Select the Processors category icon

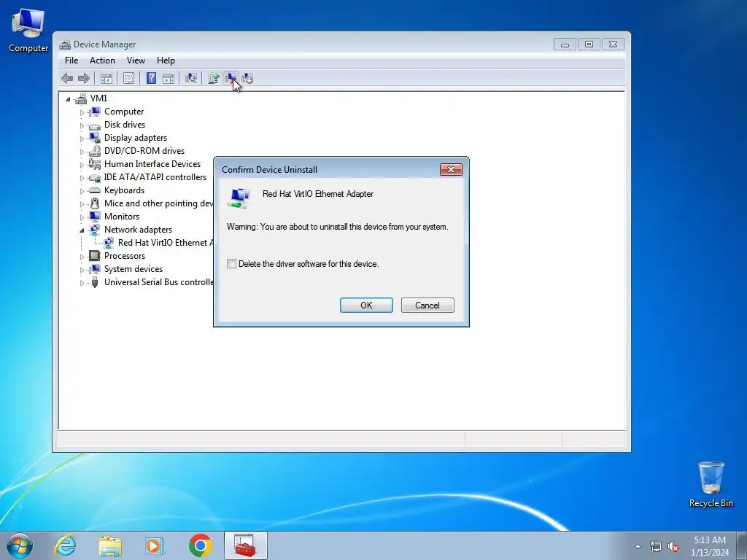(94, 256)
